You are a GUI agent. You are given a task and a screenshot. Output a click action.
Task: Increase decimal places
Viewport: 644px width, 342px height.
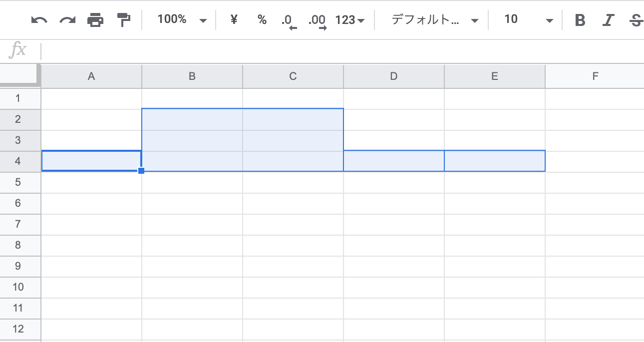coord(318,21)
